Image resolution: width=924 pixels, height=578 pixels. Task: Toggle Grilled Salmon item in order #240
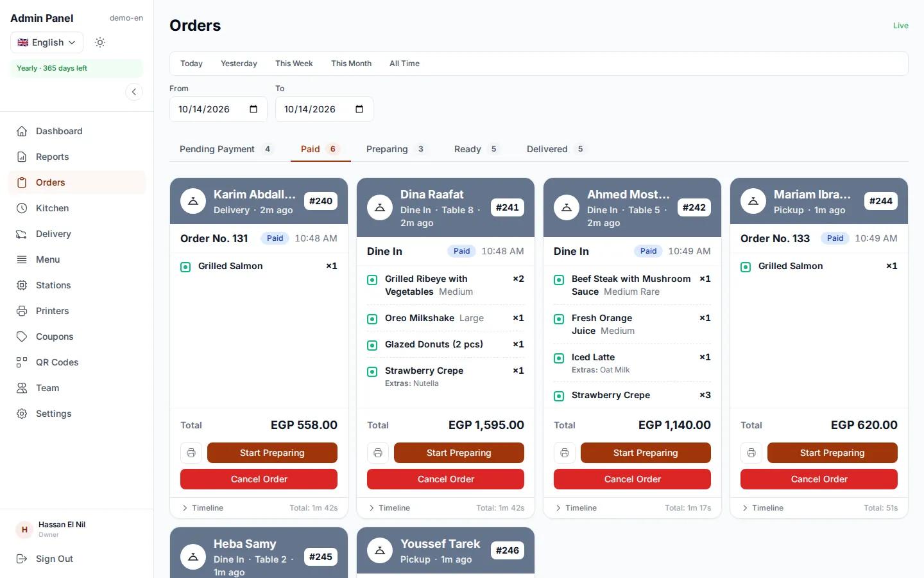tap(185, 267)
